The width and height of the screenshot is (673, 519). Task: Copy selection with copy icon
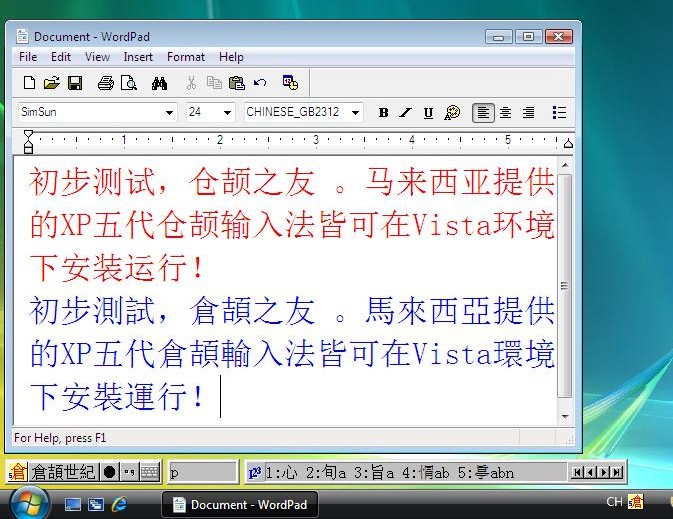214,83
